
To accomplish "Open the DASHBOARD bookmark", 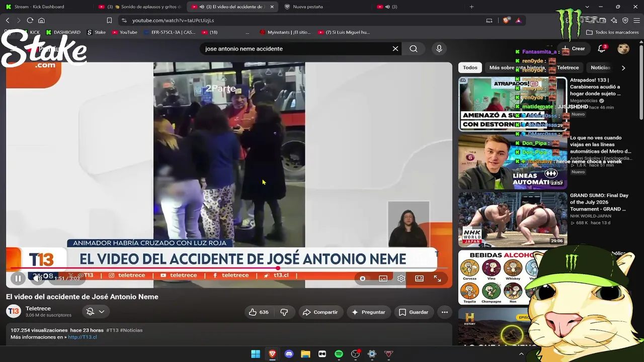I will (x=63, y=32).
